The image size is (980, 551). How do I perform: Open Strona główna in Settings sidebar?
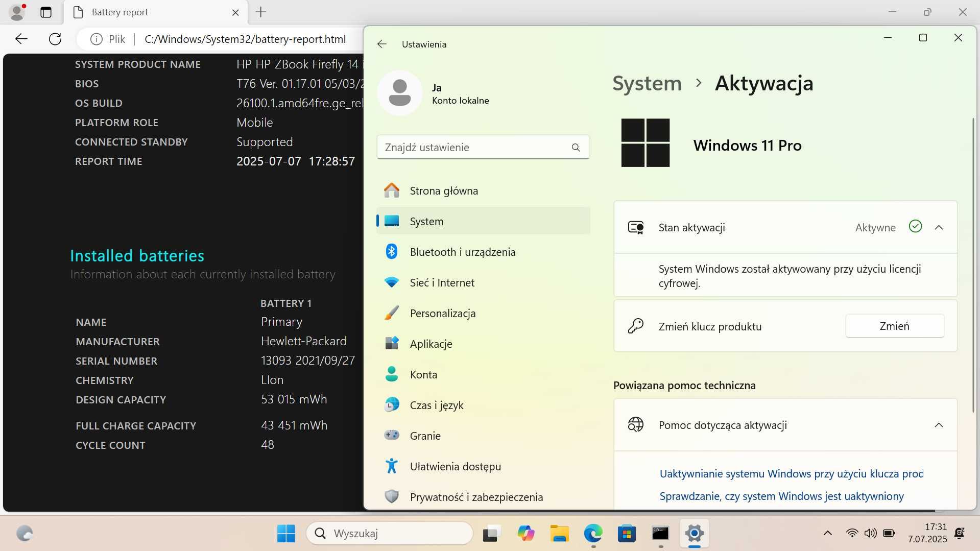(x=483, y=190)
